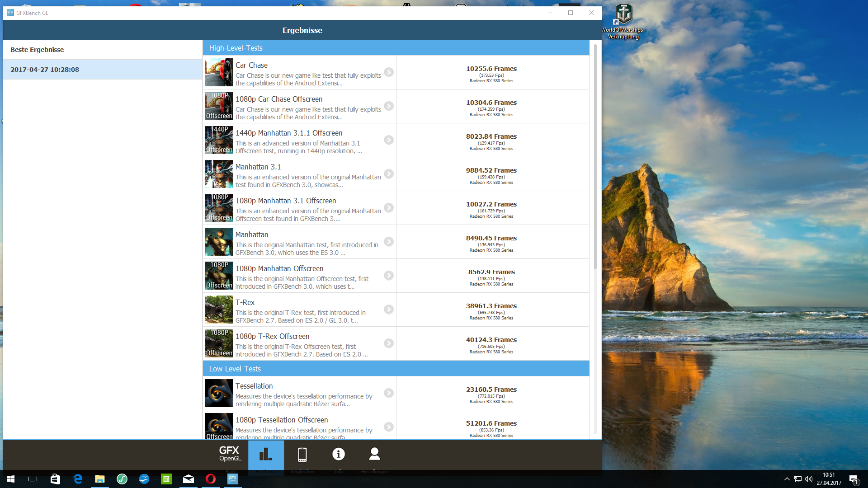Expand details arrow for T-Rex test
868x488 pixels.
(388, 310)
